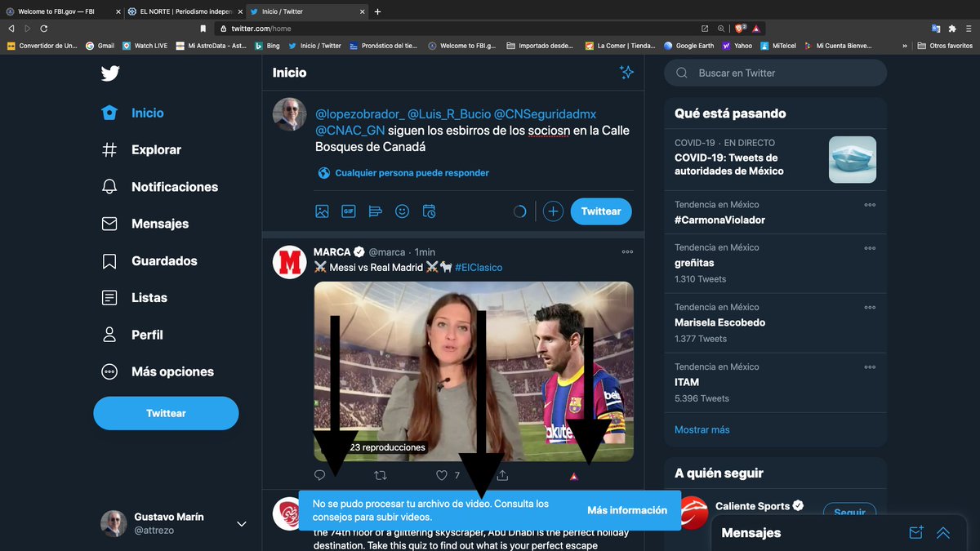Focus the Buscar en Twitter search box
Viewport: 980px width, 551px height.
coord(775,73)
